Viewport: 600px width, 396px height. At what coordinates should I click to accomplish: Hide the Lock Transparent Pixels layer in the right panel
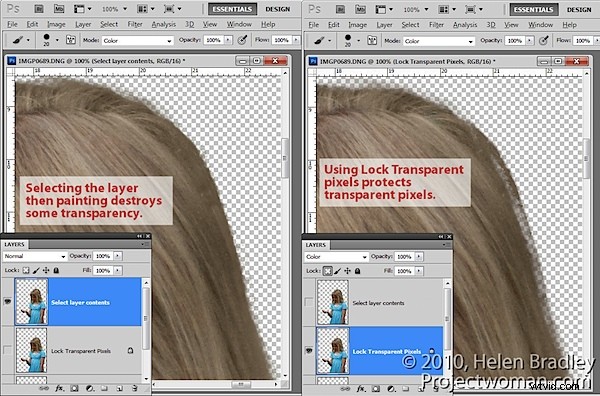(x=309, y=350)
